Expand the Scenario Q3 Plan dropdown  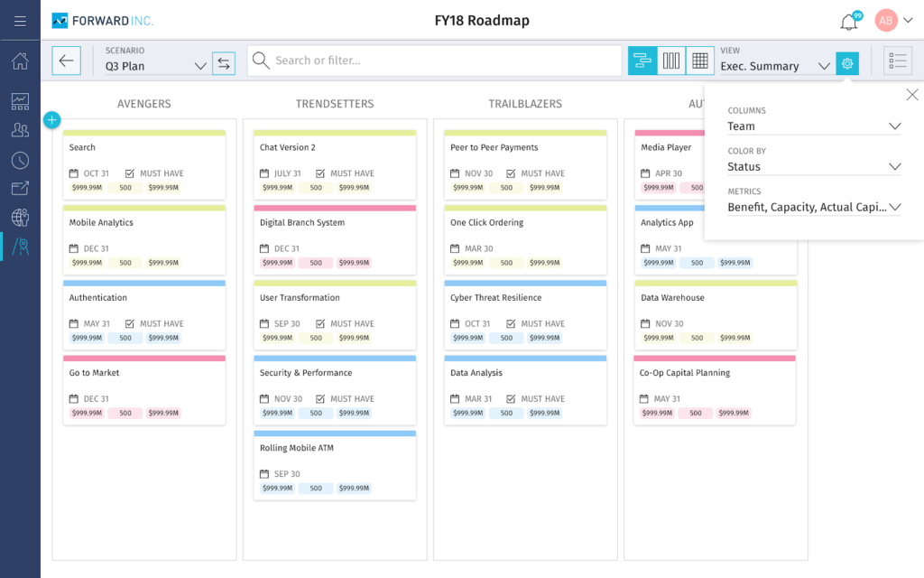(x=200, y=66)
